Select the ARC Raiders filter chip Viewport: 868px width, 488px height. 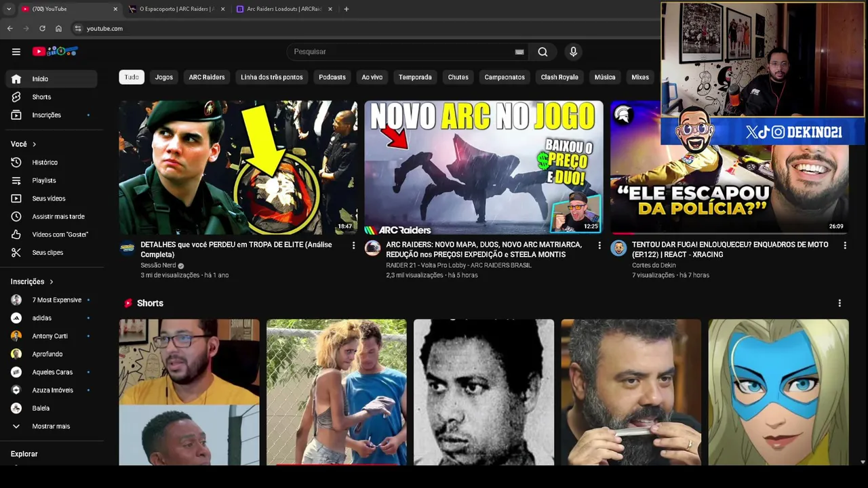(x=207, y=77)
